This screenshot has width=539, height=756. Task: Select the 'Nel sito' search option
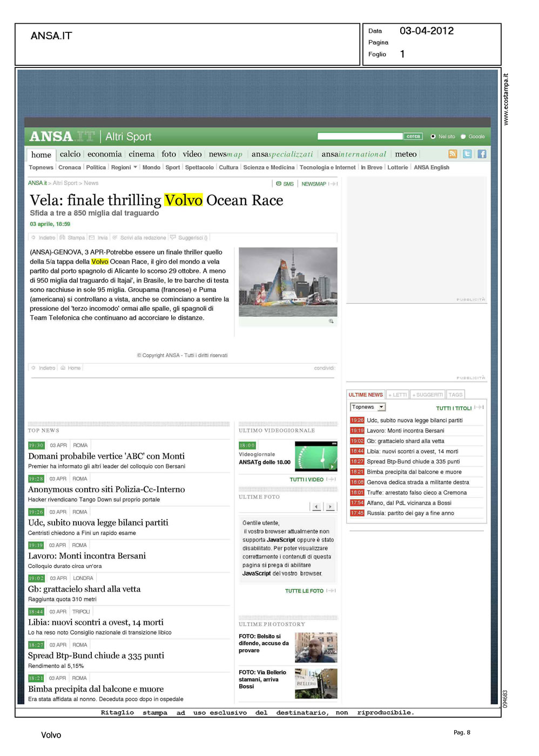pyautogui.click(x=433, y=137)
